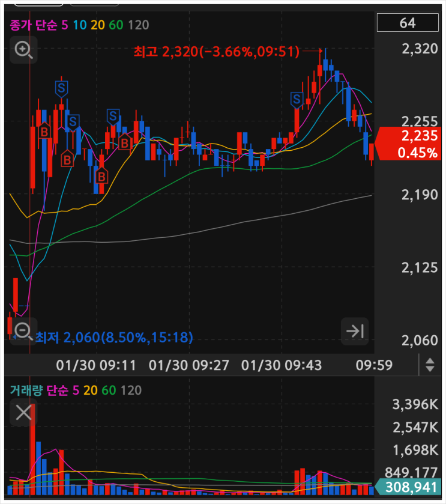Click the topmost S sell marker
446x504 pixels.
pos(61,88)
